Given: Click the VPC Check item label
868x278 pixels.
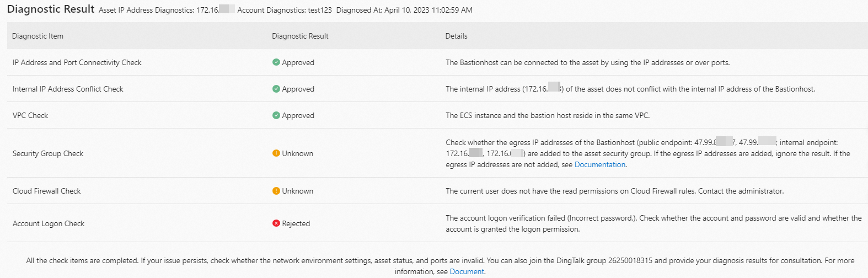Looking at the screenshot, I should tap(30, 115).
